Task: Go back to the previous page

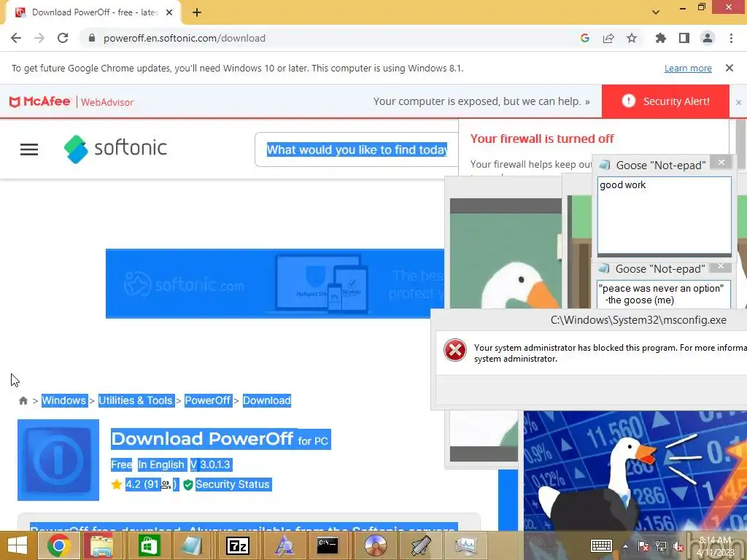Action: tap(16, 38)
